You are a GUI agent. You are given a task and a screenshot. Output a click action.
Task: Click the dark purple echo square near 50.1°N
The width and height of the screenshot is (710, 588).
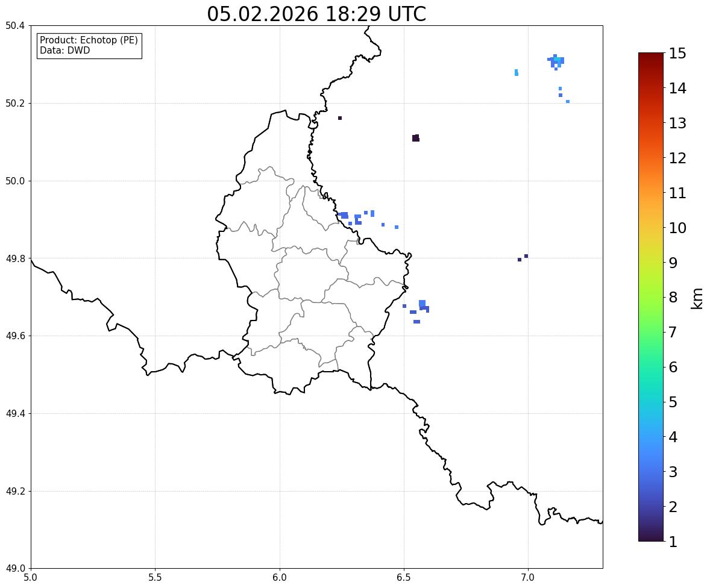click(416, 138)
